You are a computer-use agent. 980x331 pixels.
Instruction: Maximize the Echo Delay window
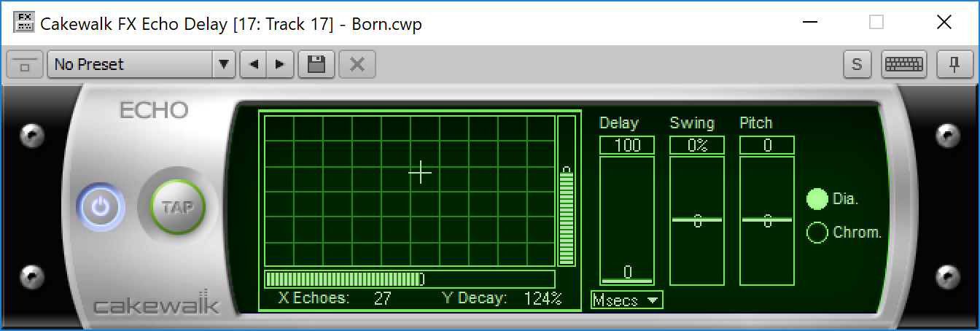pyautogui.click(x=877, y=23)
